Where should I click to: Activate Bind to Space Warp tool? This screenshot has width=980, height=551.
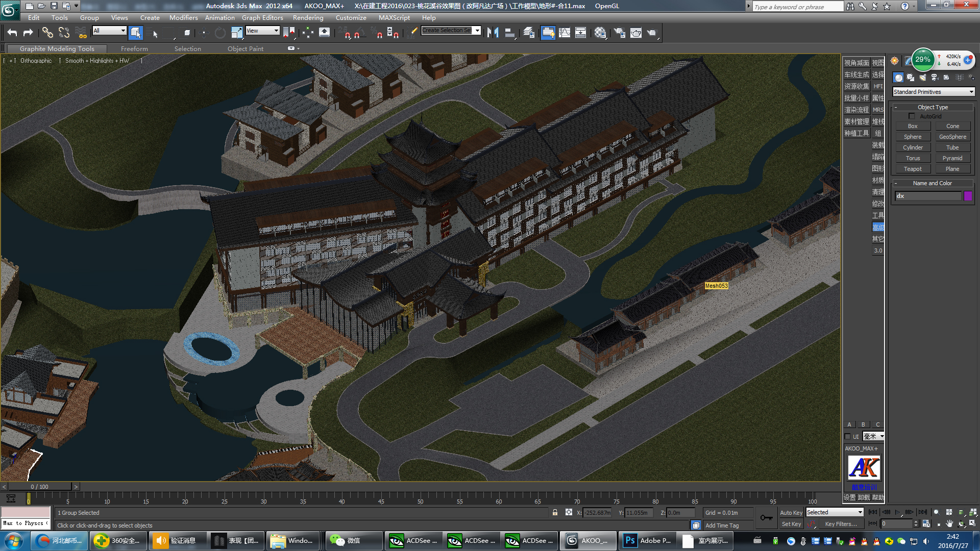81,33
